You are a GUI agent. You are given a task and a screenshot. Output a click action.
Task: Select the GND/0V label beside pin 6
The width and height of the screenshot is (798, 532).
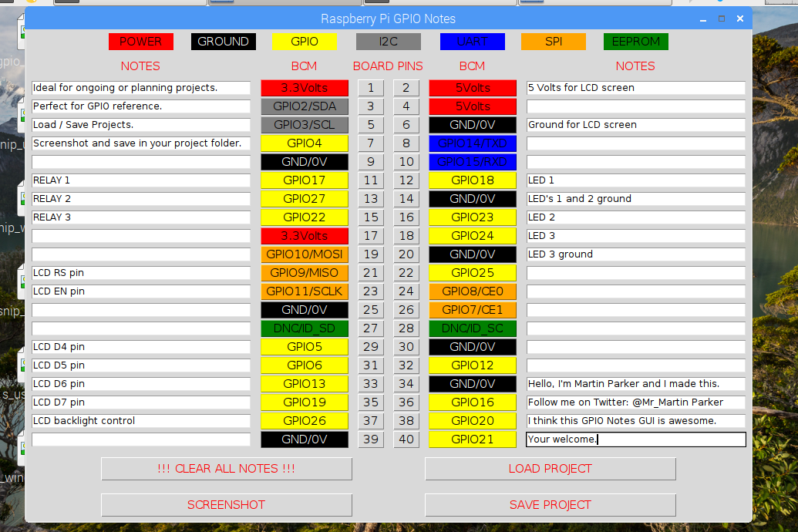[473, 125]
